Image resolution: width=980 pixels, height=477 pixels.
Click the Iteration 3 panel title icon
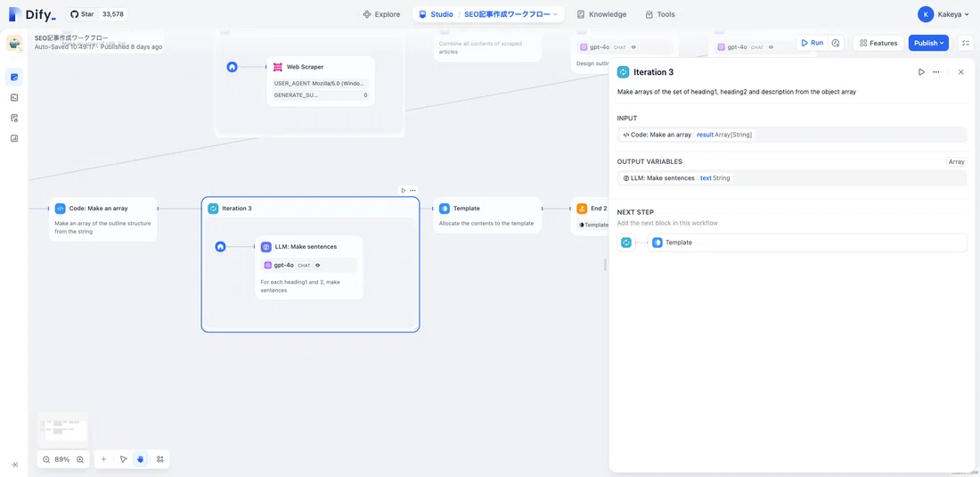pos(623,72)
